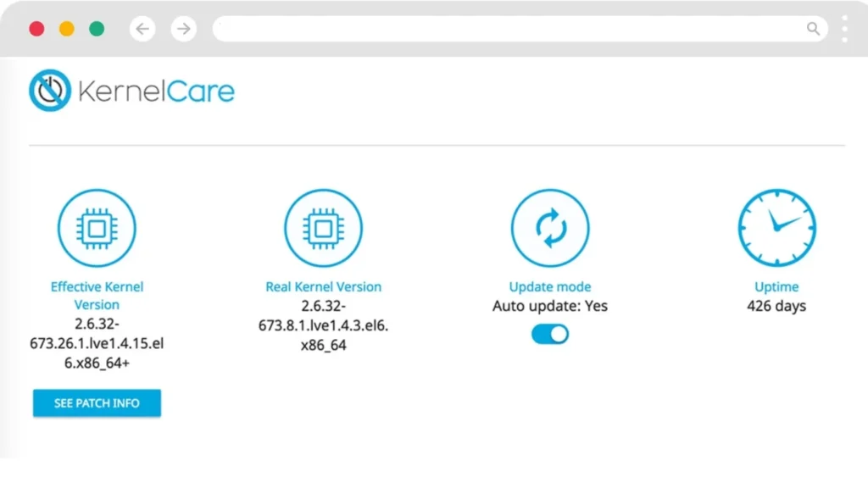
Task: Click the Effective Kernel Version label
Action: (97, 296)
